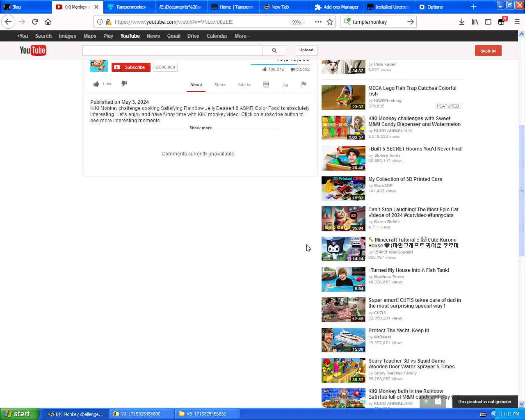525x420 pixels.
Task: Open the Minecraft Tutorial Cute Kuromi House video
Action: [413, 243]
